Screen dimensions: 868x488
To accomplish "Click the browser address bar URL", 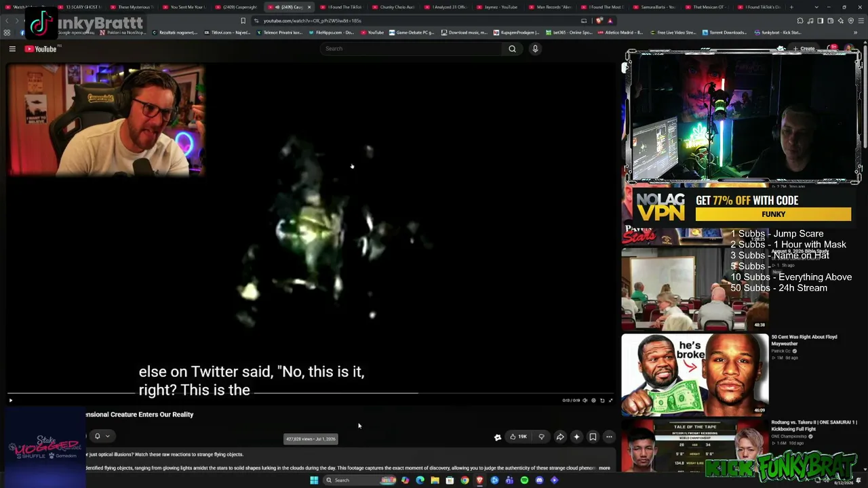I will click(312, 20).
